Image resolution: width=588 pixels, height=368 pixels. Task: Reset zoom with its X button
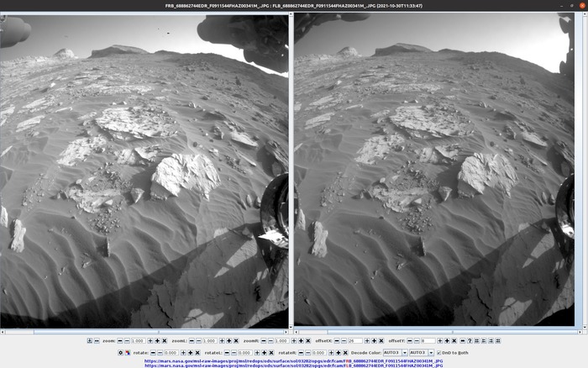[165, 340]
